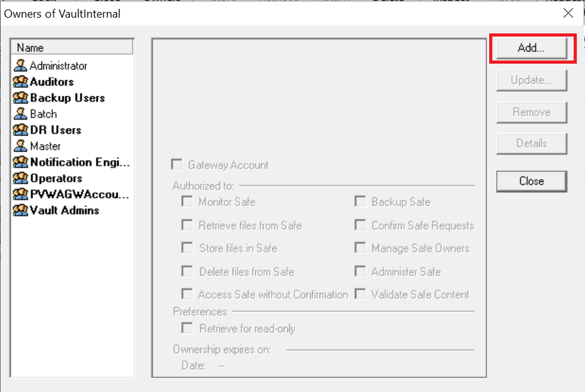Toggle Validate Safe Content checkbox
585x392 pixels.
point(361,294)
